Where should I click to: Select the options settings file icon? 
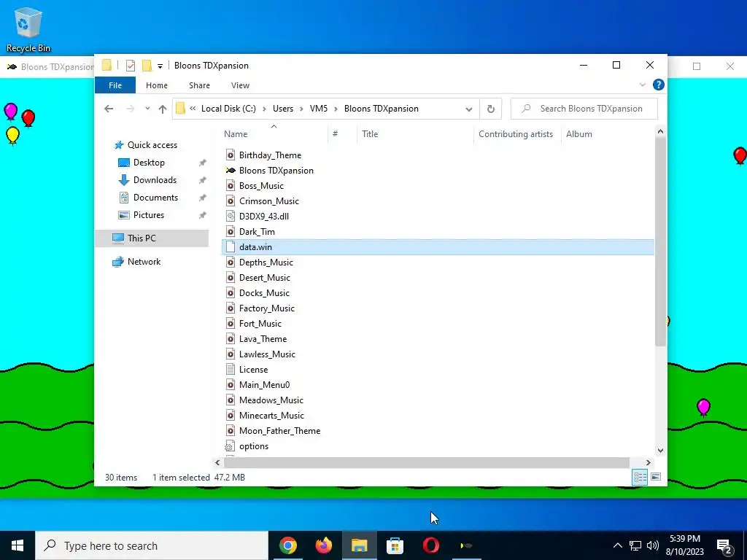(230, 446)
